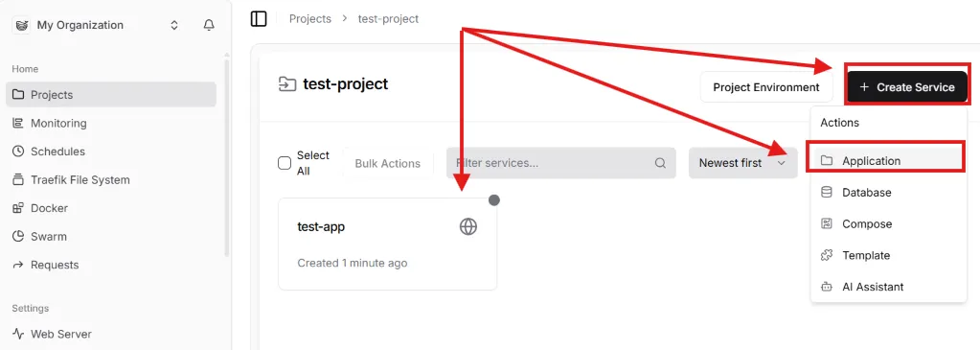The image size is (980, 350).
Task: Click the globe icon on test-app card
Action: [x=468, y=226]
